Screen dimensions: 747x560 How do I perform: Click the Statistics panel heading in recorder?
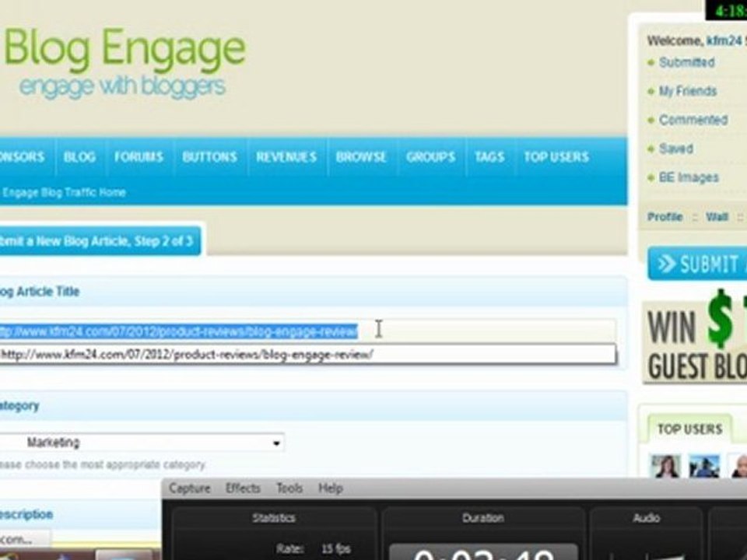click(x=274, y=518)
